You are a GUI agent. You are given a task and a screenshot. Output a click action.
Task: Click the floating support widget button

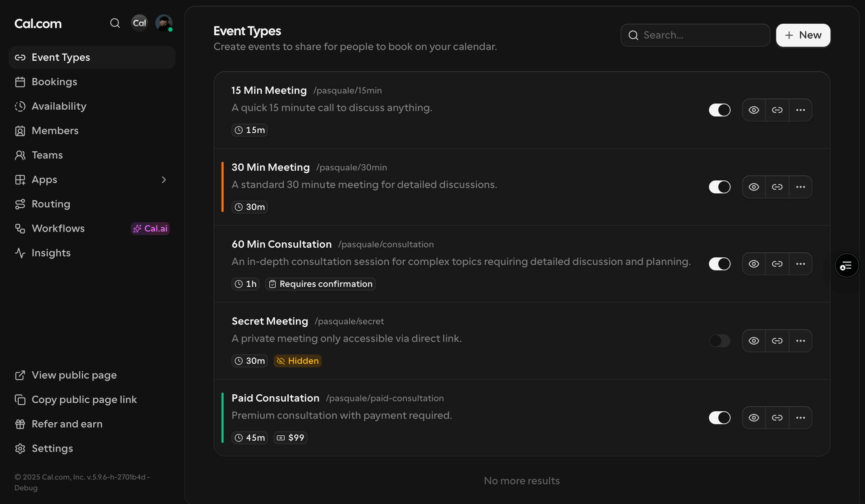pos(847,266)
